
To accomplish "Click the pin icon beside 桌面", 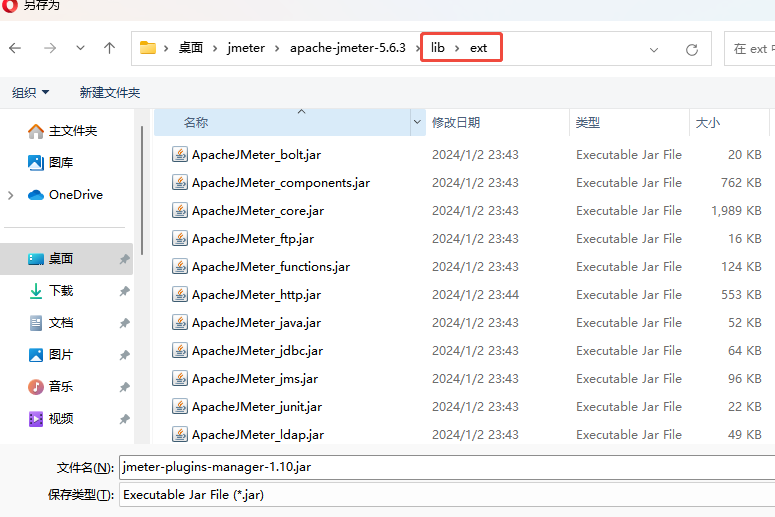I will 125,259.
